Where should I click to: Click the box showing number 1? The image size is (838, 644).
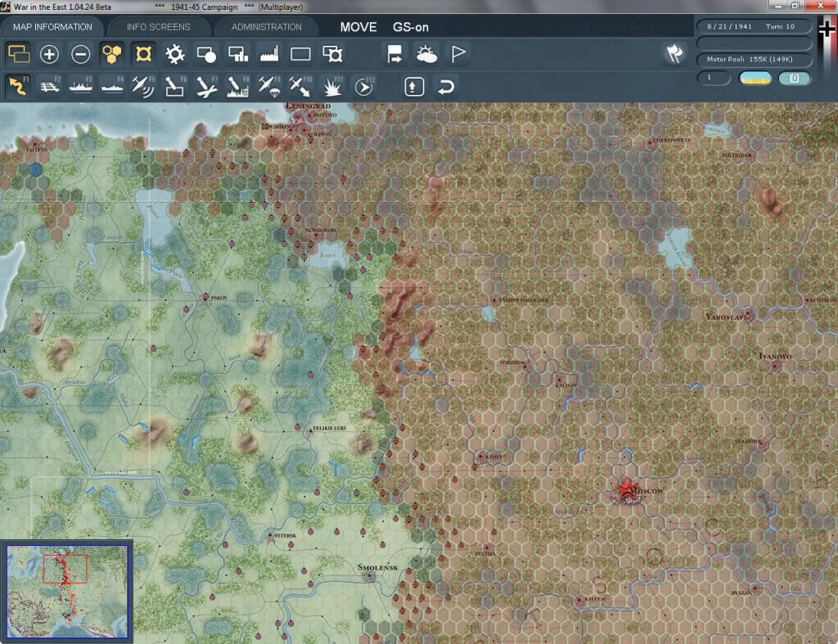[x=714, y=78]
